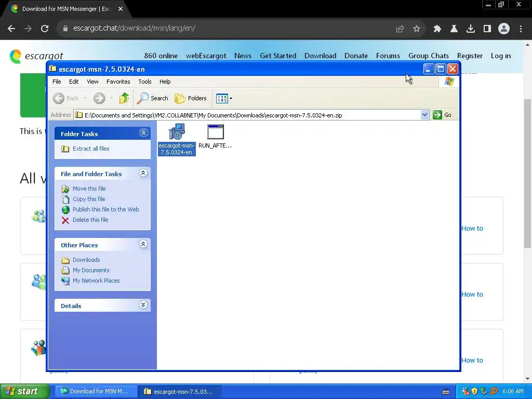Image resolution: width=532 pixels, height=399 pixels.
Task: Click Move this file
Action: coord(89,189)
